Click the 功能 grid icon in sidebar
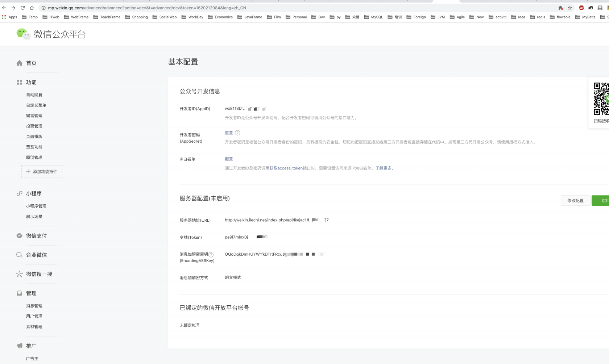 (20, 82)
